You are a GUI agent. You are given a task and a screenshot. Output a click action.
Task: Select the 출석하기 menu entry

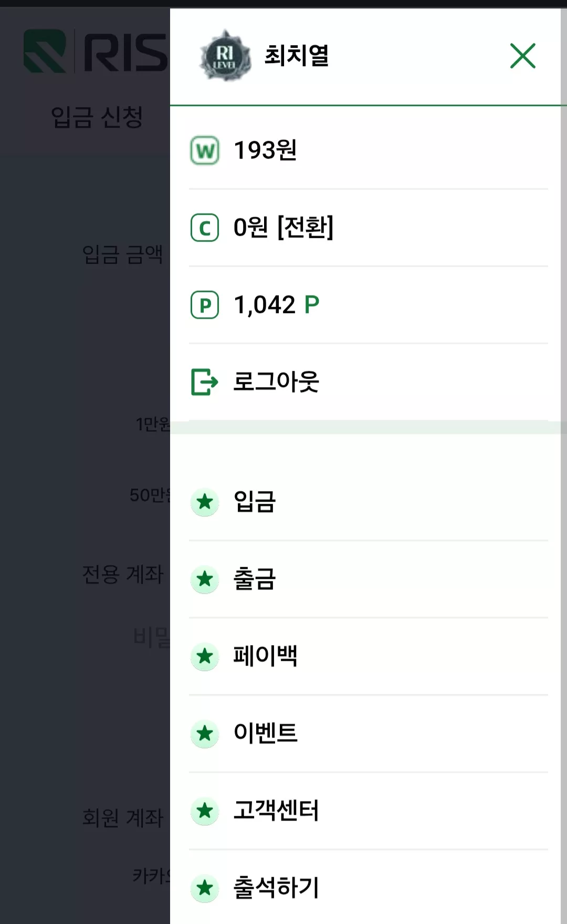click(x=369, y=887)
